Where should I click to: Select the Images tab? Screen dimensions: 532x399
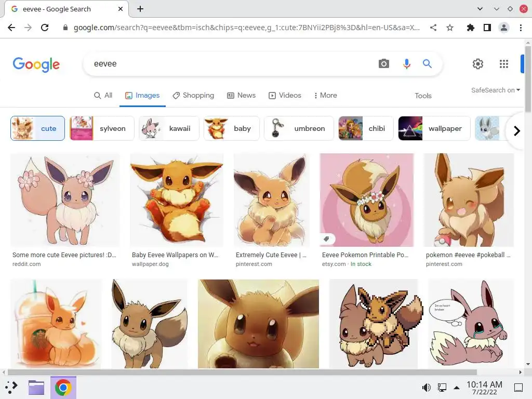tap(142, 96)
